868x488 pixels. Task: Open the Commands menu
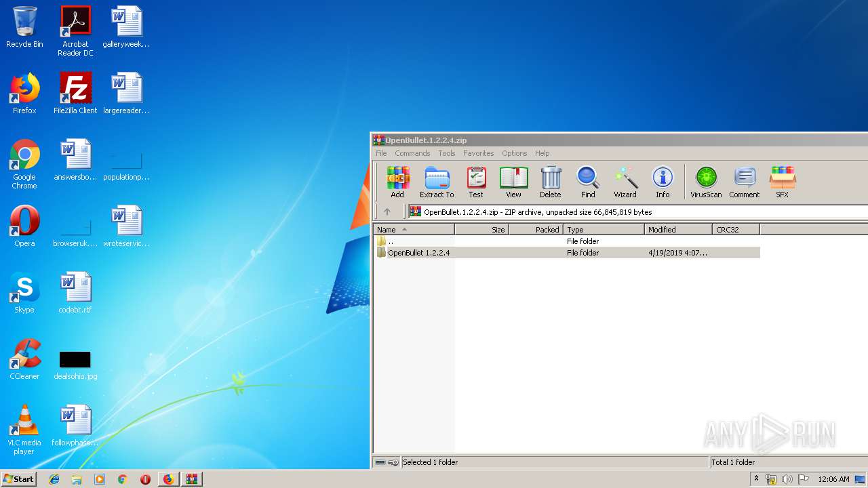point(412,153)
